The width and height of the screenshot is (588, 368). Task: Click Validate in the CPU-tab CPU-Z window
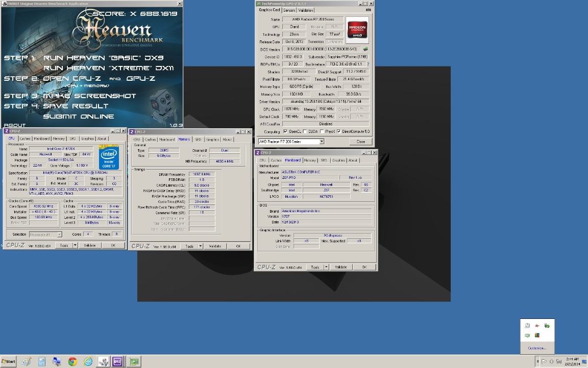click(x=90, y=245)
